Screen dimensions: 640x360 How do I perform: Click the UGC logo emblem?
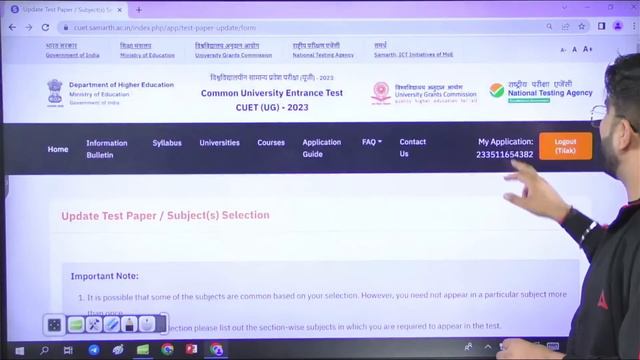tap(381, 93)
